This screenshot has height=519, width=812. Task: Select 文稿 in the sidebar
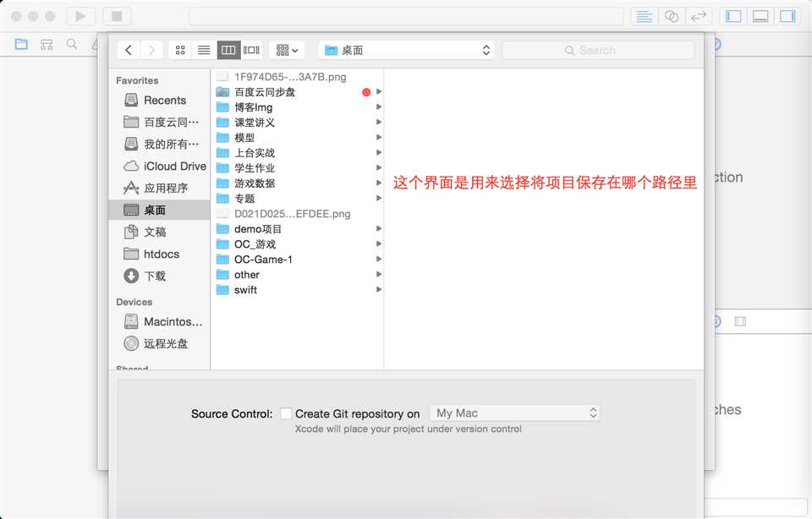coord(159,232)
